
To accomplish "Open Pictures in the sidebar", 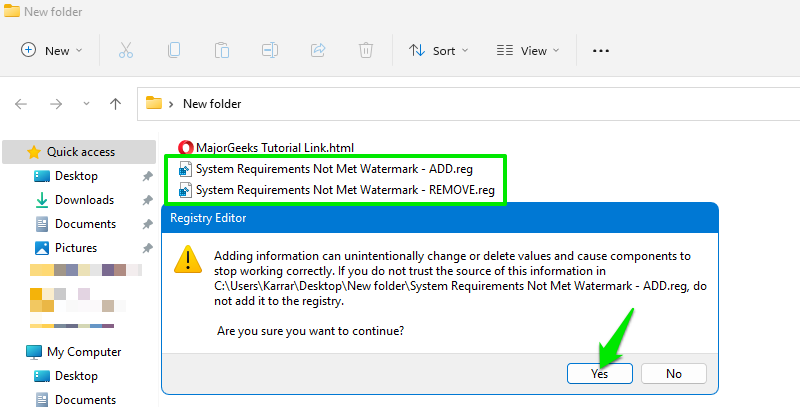I will 76,248.
